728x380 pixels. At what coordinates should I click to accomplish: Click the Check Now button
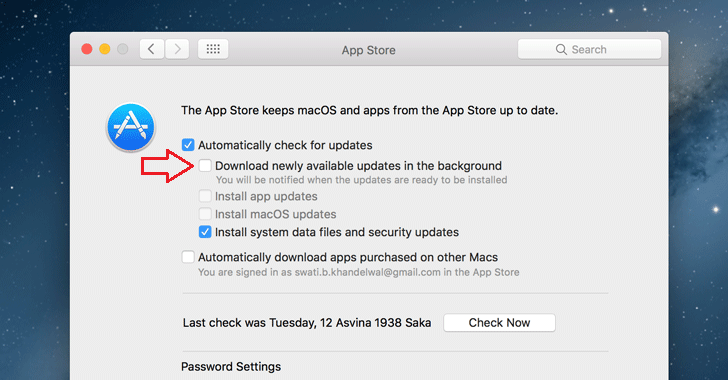[499, 322]
